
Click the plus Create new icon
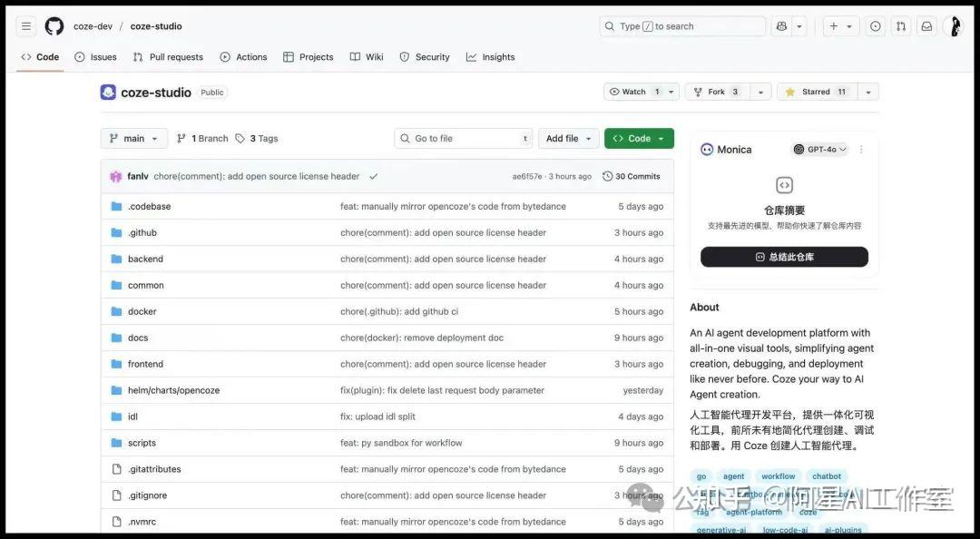coord(834,26)
